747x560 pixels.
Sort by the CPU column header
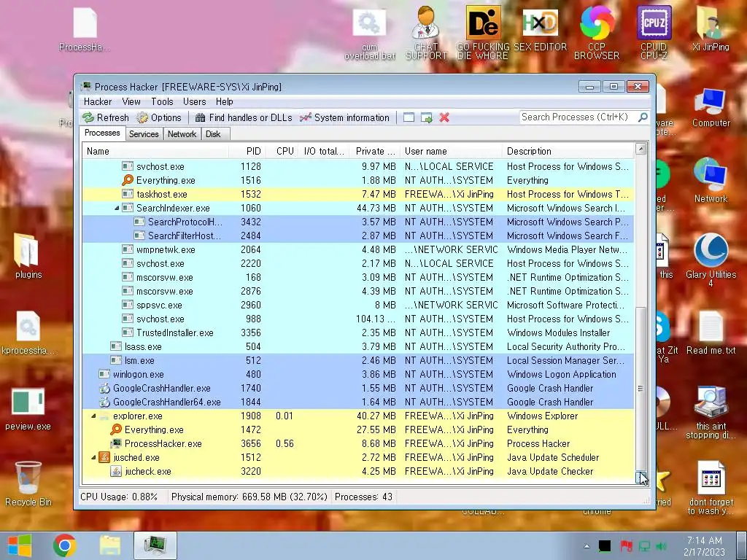coord(282,151)
